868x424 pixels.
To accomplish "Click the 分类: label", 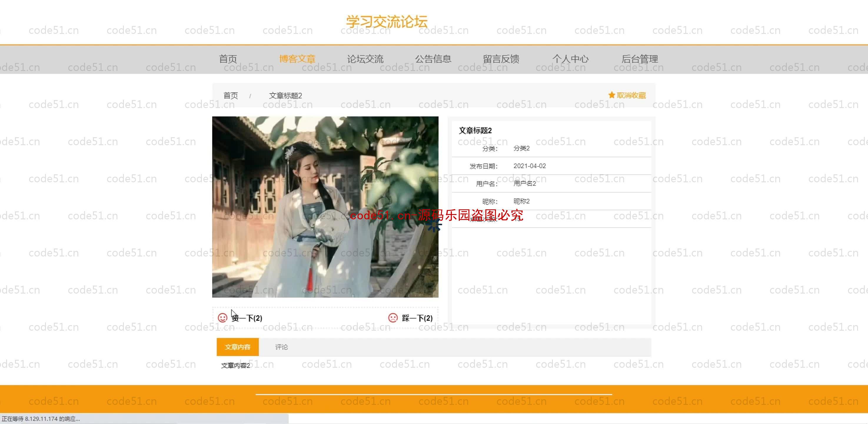I will pyautogui.click(x=490, y=149).
